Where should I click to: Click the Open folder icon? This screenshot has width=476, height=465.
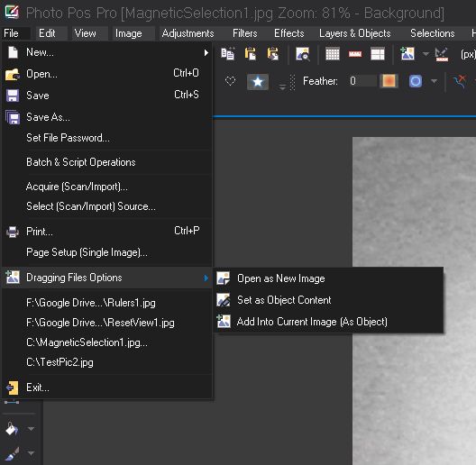click(13, 74)
